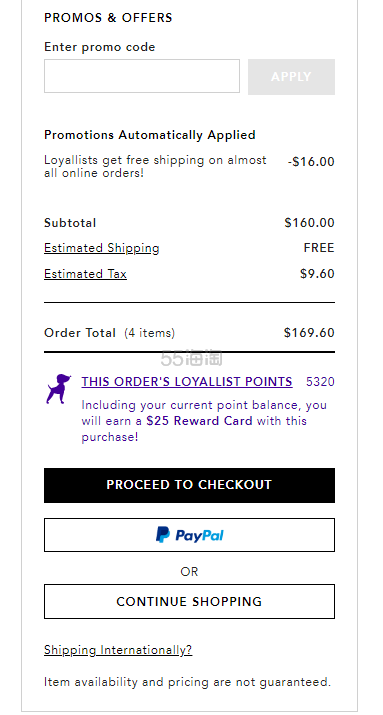Viewport: 383px width, 715px height.
Task: Click Proceed to Checkout
Action: (x=189, y=485)
